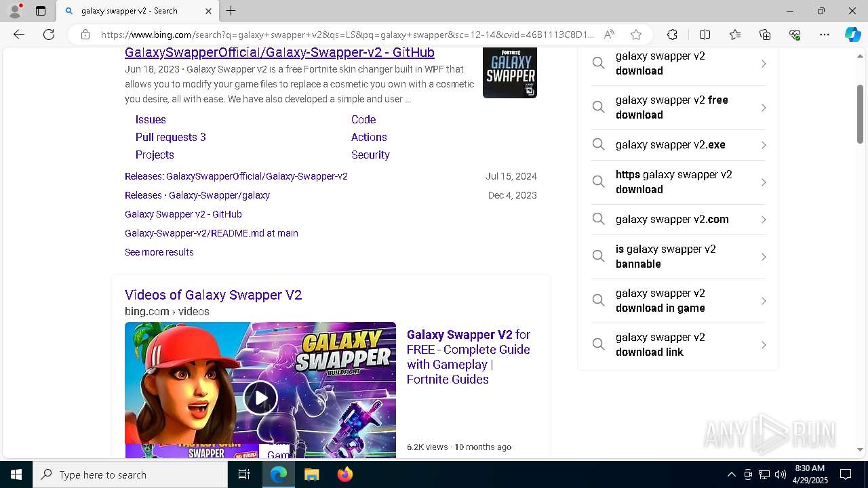Open File Explorer from taskbar

click(x=311, y=474)
